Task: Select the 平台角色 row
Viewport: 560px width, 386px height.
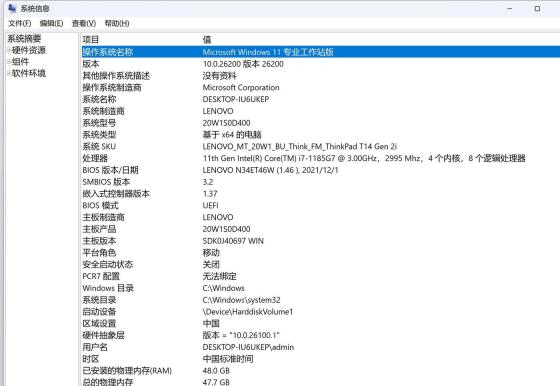Action: (321, 252)
